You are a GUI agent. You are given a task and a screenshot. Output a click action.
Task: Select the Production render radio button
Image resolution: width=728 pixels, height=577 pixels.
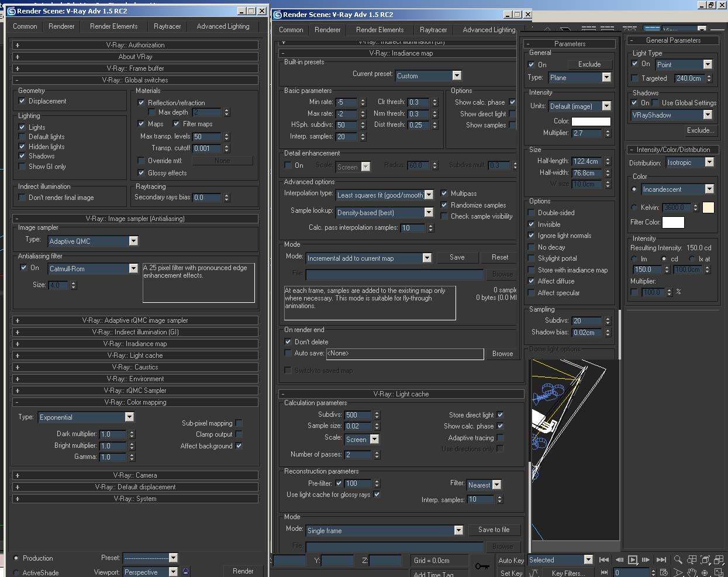point(16,558)
